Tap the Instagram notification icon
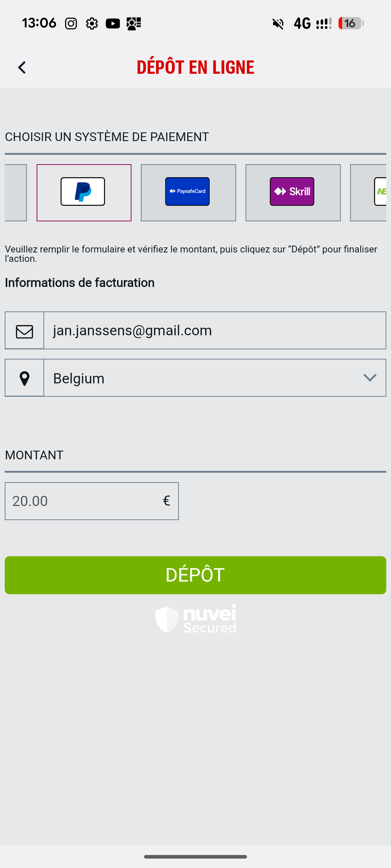391x868 pixels. point(71,24)
